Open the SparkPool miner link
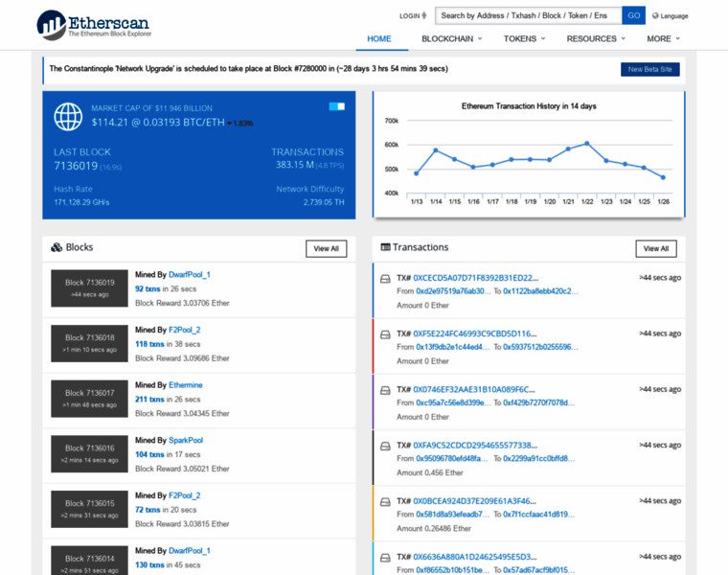The height and width of the screenshot is (575, 728). point(186,440)
